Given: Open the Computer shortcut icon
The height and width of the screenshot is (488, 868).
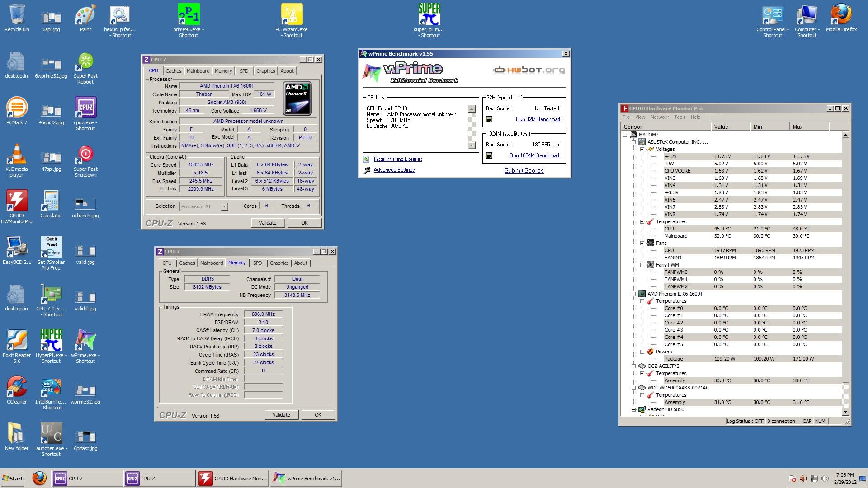Looking at the screenshot, I should 807,21.
